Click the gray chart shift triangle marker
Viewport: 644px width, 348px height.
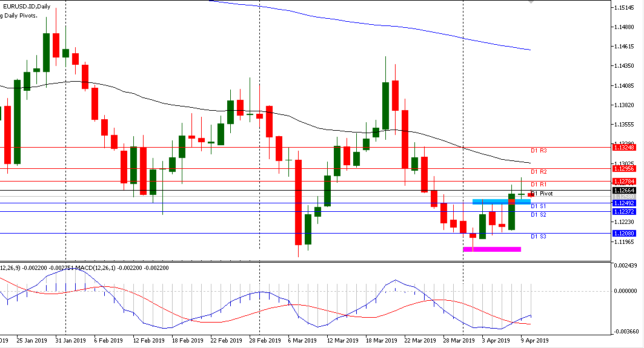531,2
